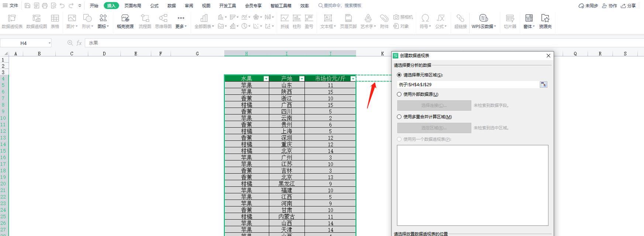Image resolution: width=644 pixels, height=236 pixels.
Task: Open customize quick access toolbar arrow
Action: point(80,6)
